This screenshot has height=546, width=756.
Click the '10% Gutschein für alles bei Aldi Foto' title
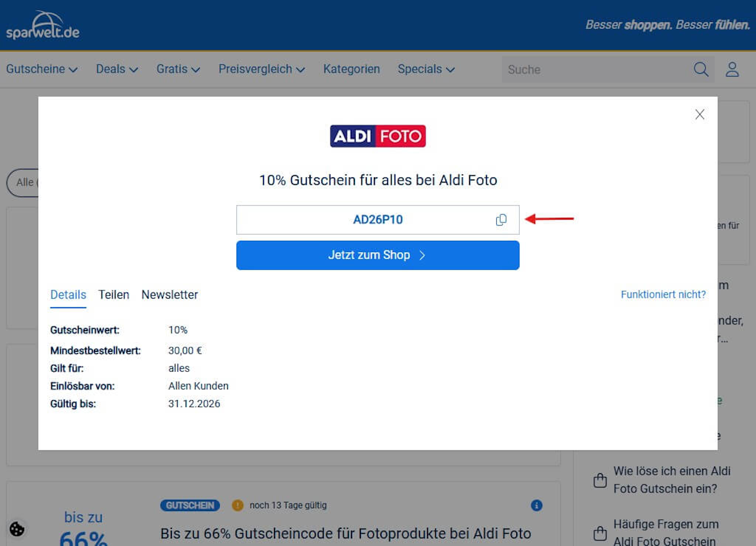[x=378, y=180]
